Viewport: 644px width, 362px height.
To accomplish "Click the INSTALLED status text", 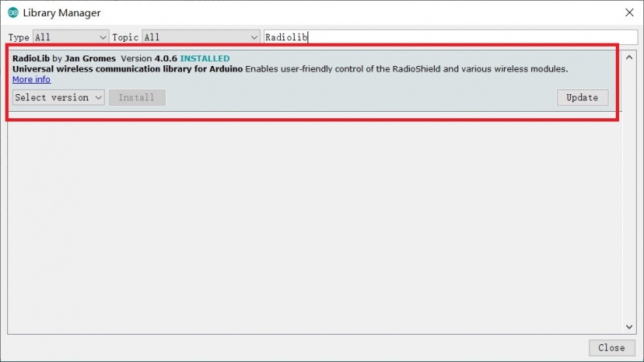I will 204,59.
